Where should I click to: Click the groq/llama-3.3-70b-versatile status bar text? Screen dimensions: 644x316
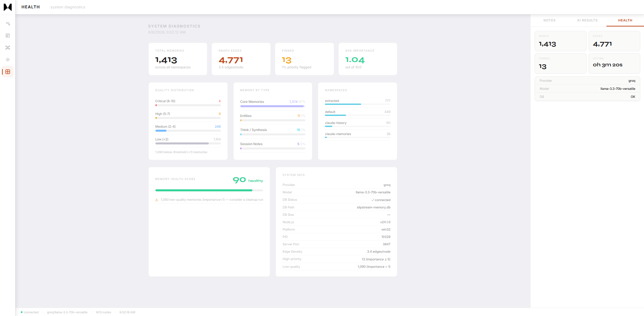click(x=67, y=312)
